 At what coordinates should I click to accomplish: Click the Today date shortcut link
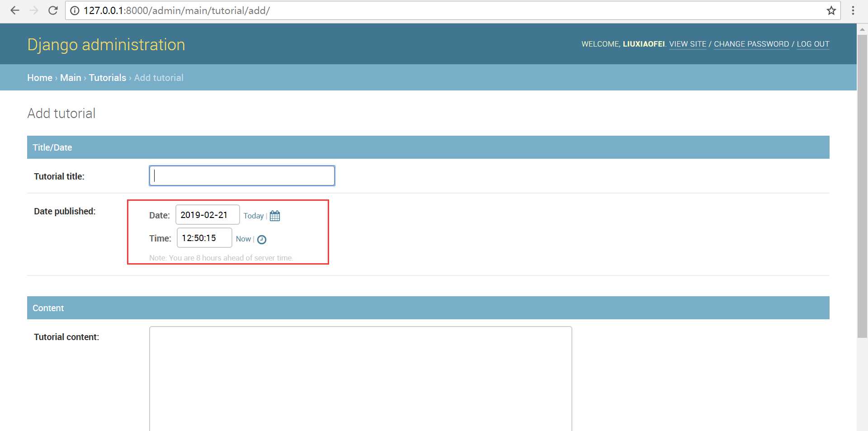pyautogui.click(x=253, y=216)
